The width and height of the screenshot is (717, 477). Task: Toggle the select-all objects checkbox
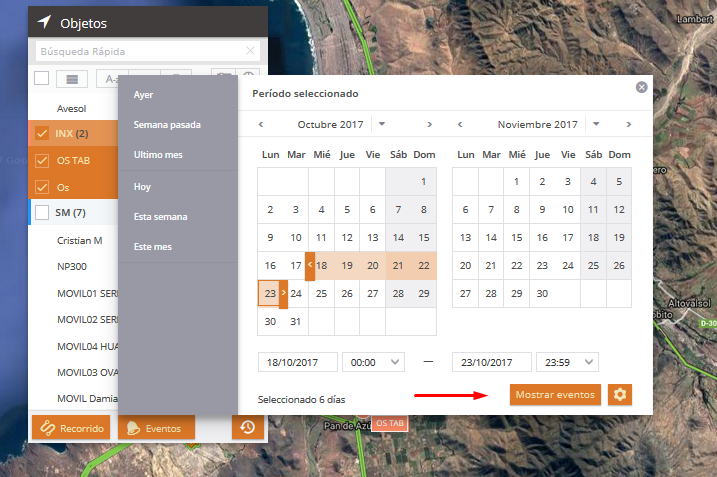pos(42,78)
